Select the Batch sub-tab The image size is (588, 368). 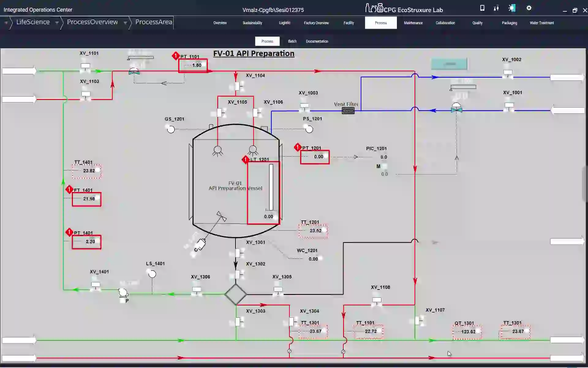(x=292, y=41)
